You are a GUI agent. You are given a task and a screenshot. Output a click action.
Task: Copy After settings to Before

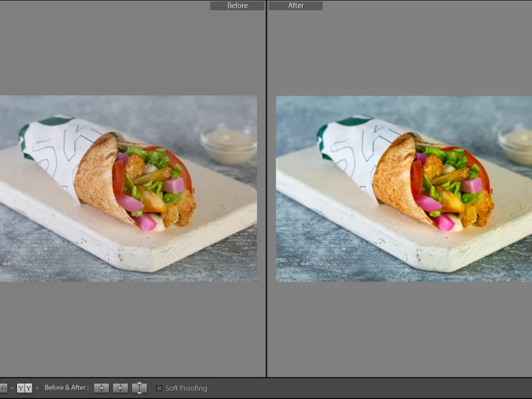[120, 388]
